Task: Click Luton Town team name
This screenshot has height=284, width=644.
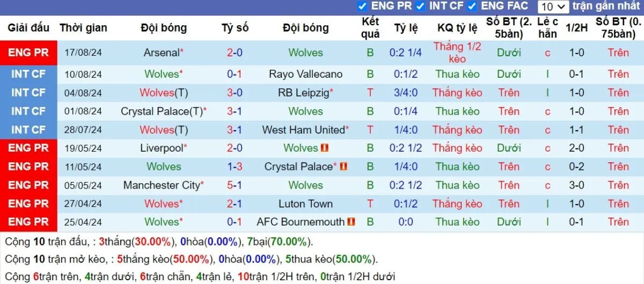Action: (305, 204)
